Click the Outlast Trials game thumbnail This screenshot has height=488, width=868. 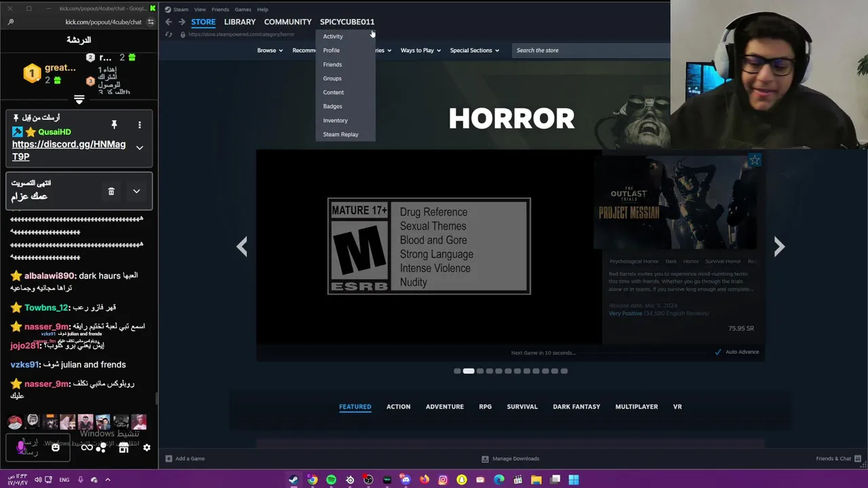[x=675, y=203]
